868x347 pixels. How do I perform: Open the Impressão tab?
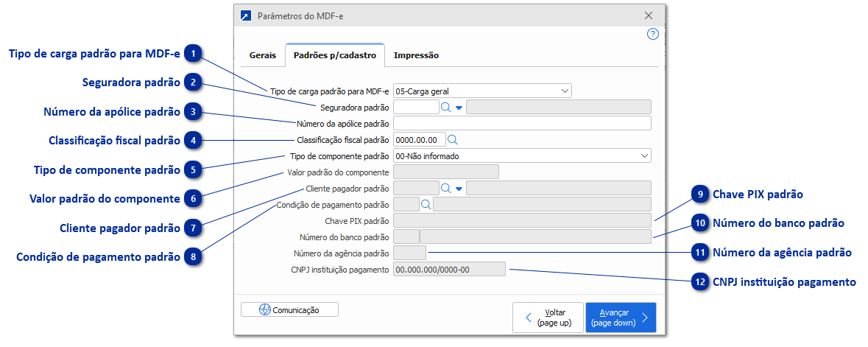[x=416, y=55]
